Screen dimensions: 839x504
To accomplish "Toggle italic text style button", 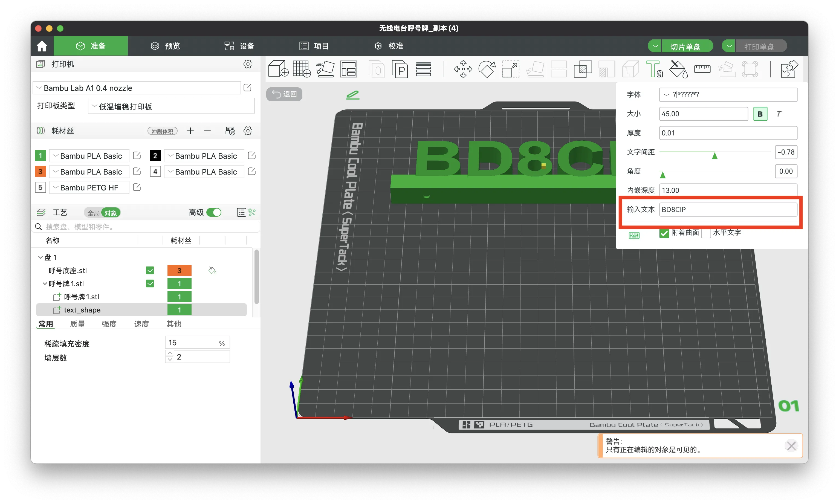I will coord(779,114).
